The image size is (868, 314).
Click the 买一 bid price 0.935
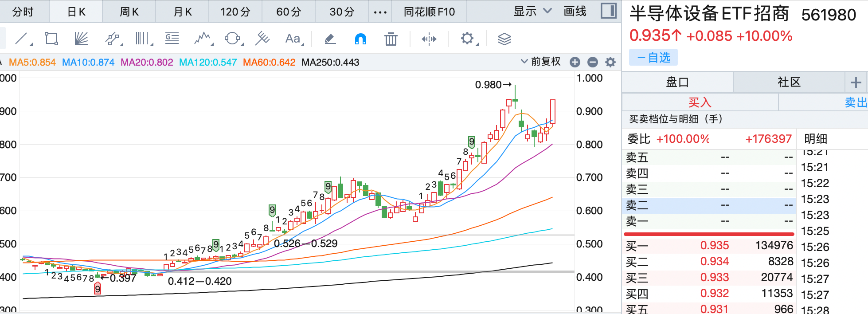point(715,245)
